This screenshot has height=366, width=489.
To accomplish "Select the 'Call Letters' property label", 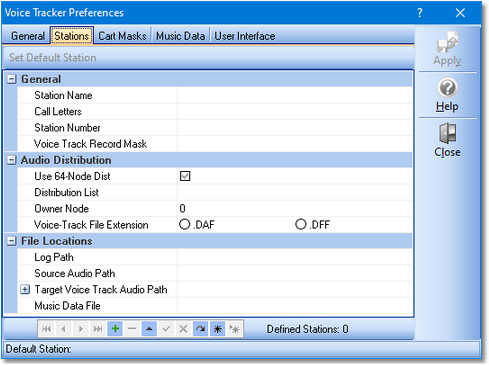I will pos(58,111).
